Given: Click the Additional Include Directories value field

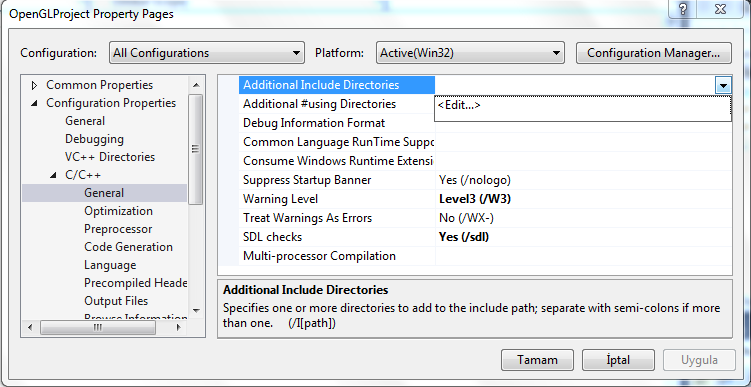Looking at the screenshot, I should pos(575,86).
